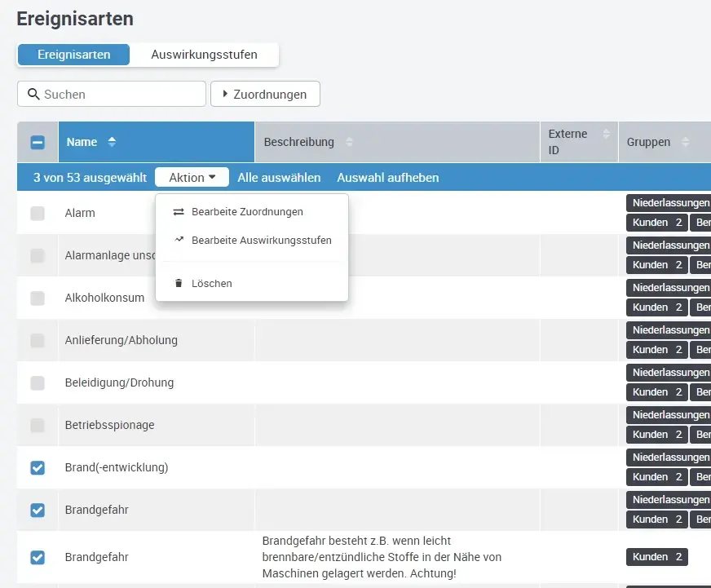
Task: Select Bearbeite Auswirkungsstufen menu entry
Action: tap(261, 241)
